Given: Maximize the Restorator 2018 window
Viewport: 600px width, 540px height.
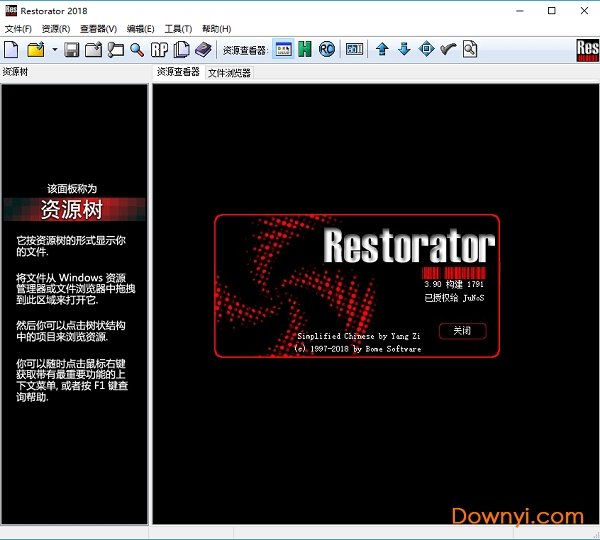Looking at the screenshot, I should [552, 11].
